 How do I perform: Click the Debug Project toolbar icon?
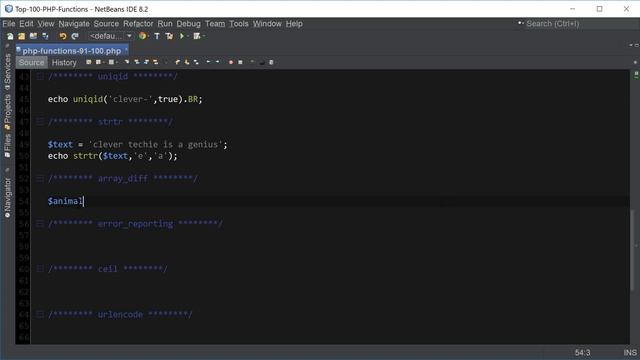[197, 36]
